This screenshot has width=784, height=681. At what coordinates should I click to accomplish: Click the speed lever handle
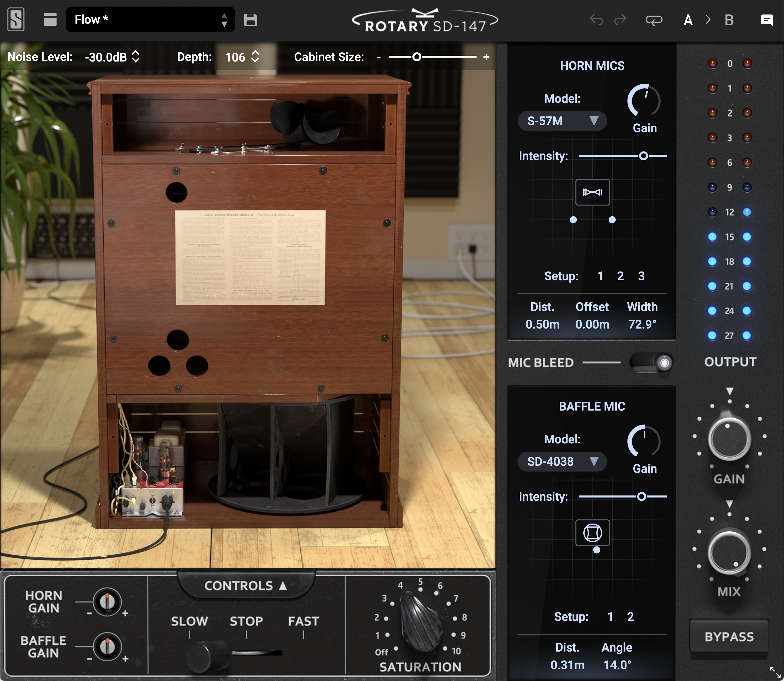tap(208, 656)
